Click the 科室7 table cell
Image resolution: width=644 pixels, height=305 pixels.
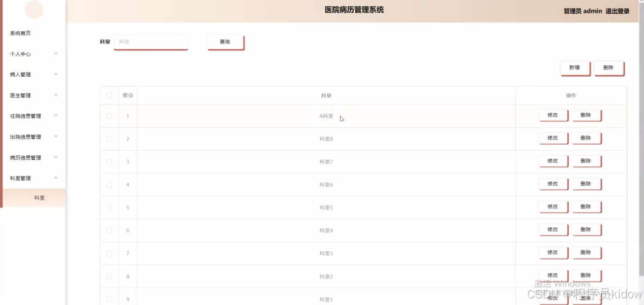pos(326,162)
